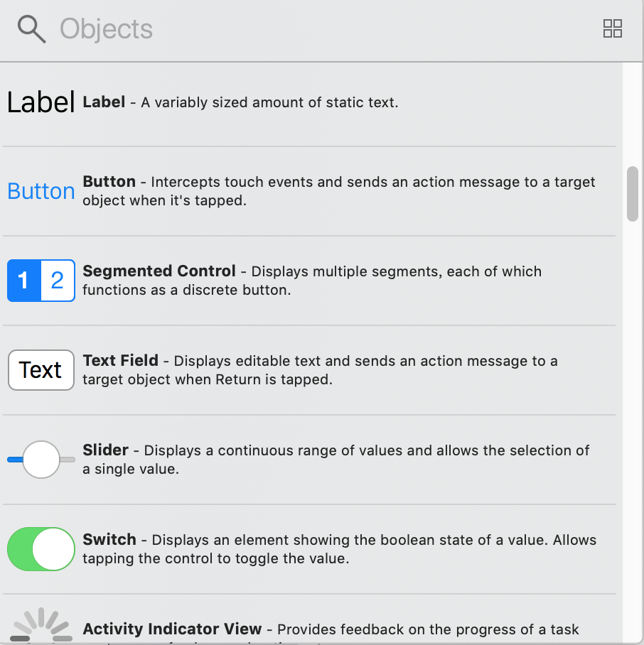Click the search magnifying glass icon

point(31,29)
